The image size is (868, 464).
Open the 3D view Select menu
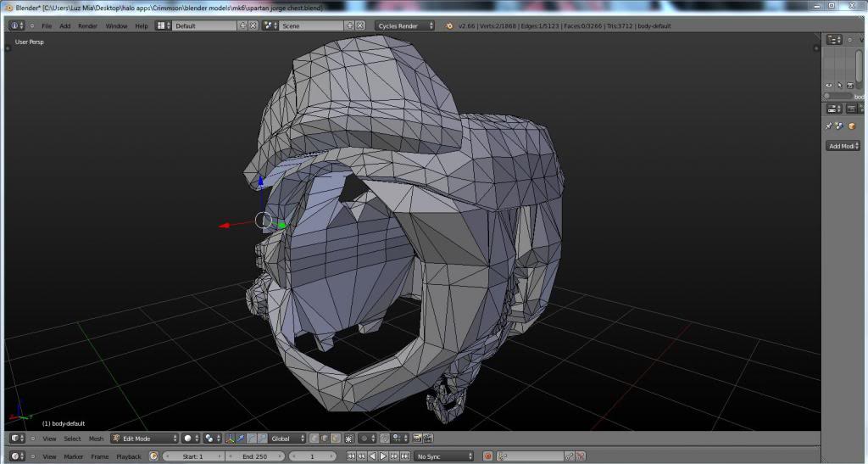point(72,439)
